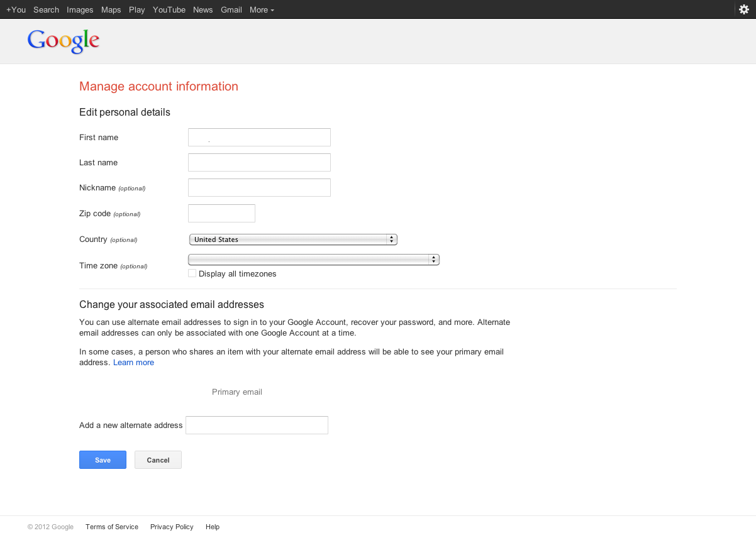Click the blue Save button
This screenshot has width=756, height=538.
[x=103, y=460]
